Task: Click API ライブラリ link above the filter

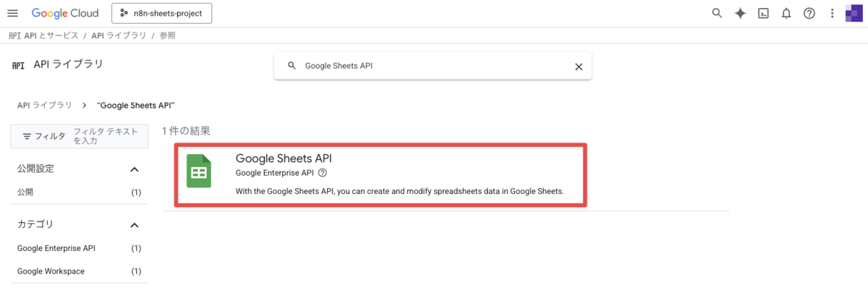Action: click(45, 105)
